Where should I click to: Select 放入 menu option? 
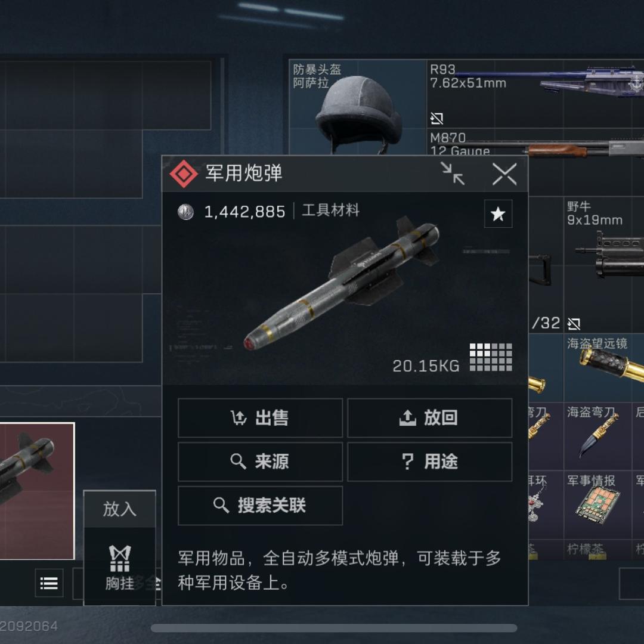119,509
